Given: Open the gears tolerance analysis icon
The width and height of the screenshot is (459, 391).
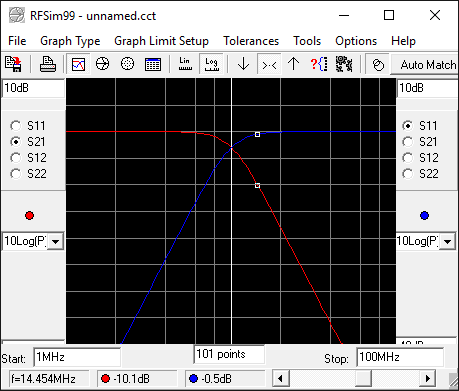Looking at the screenshot, I should point(344,64).
